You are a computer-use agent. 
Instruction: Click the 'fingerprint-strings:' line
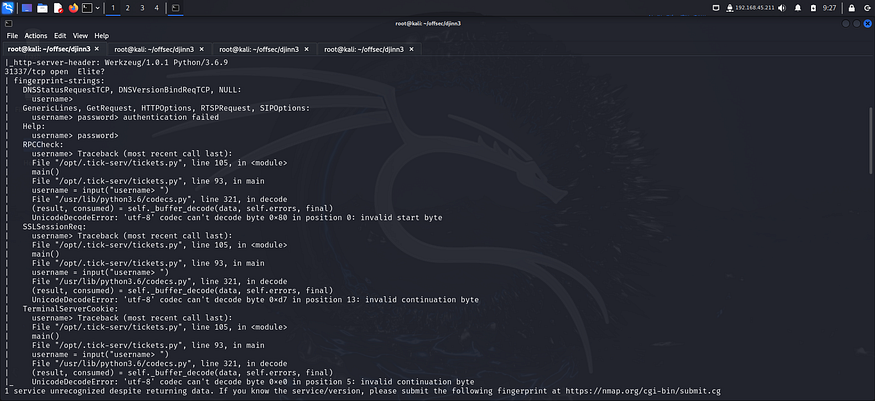pos(59,81)
